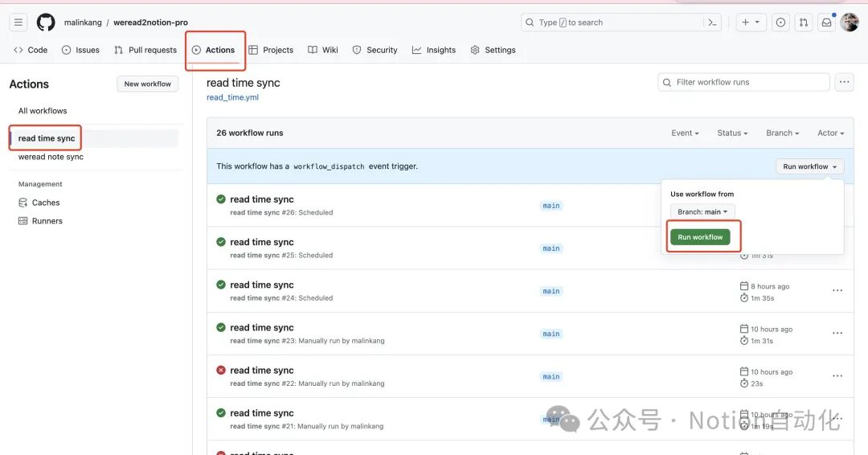Click success check icon of run #26
Screen dimensions: 868x455
pos(221,199)
